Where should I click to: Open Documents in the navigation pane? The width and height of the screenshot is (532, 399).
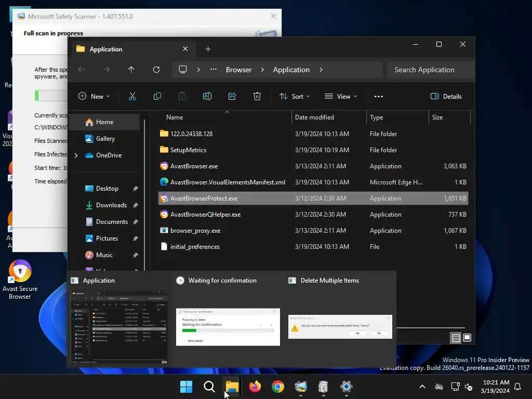pos(112,222)
